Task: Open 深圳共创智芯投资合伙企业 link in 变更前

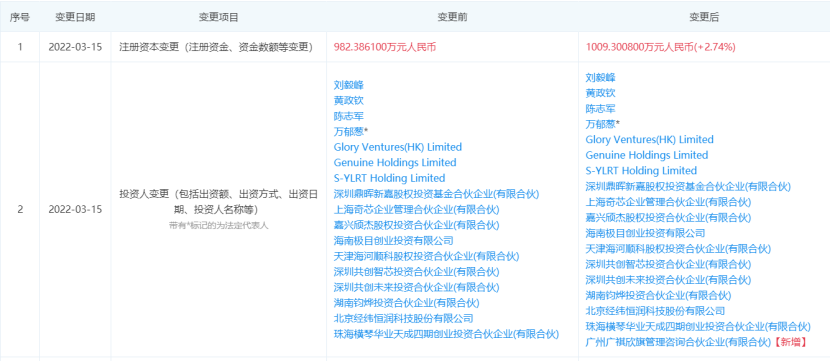Action: 417,272
